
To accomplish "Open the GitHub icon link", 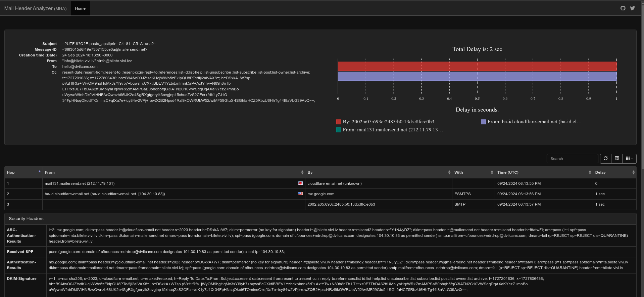I will coord(623,8).
